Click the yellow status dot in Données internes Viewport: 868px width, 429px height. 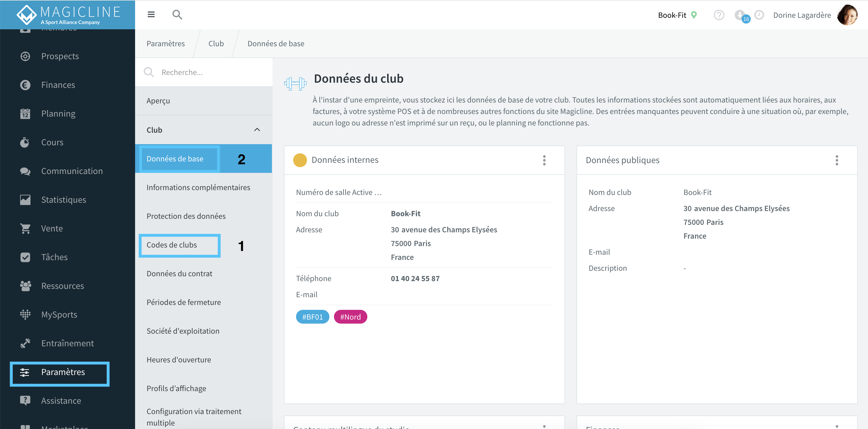pos(299,160)
